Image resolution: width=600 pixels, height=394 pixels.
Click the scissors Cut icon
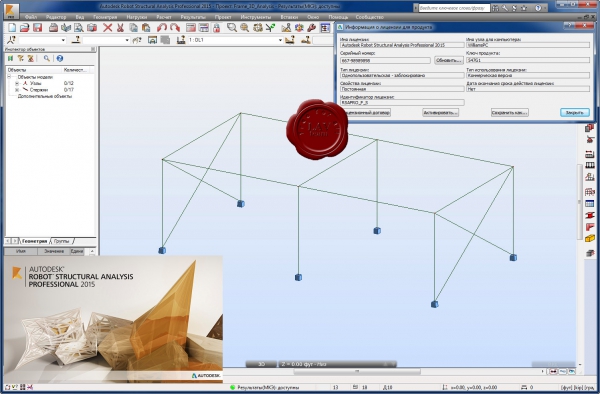click(x=120, y=28)
